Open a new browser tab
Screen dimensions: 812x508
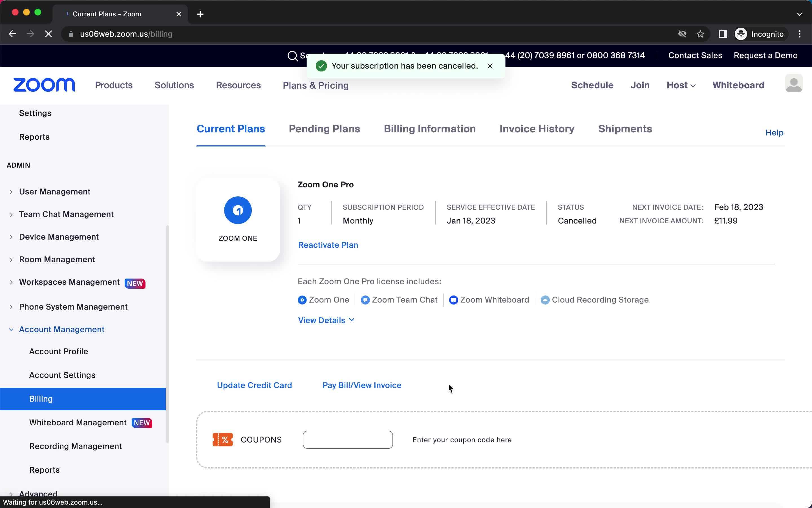200,14
